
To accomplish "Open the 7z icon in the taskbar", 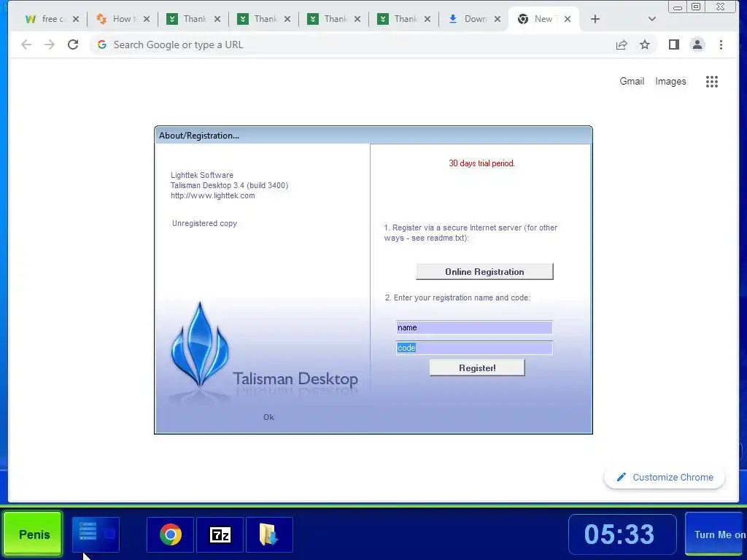I will point(220,534).
